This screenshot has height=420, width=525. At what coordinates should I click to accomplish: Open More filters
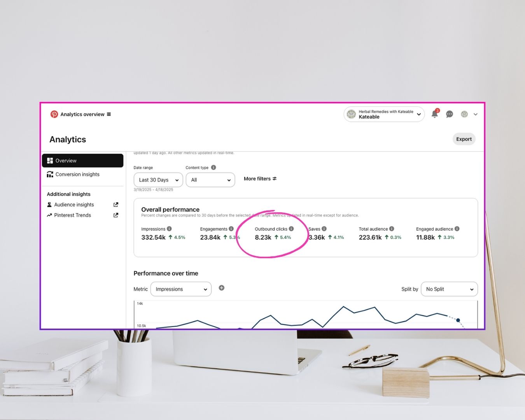click(x=260, y=178)
